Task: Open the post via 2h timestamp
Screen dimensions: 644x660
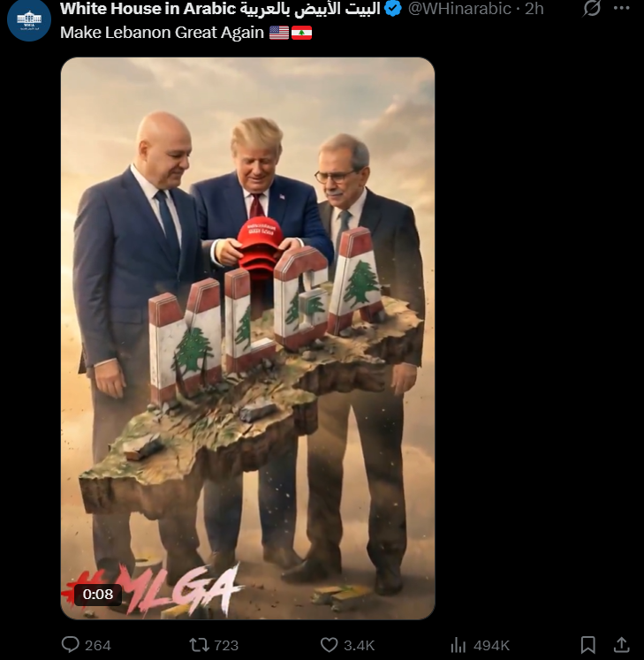Action: (x=534, y=9)
